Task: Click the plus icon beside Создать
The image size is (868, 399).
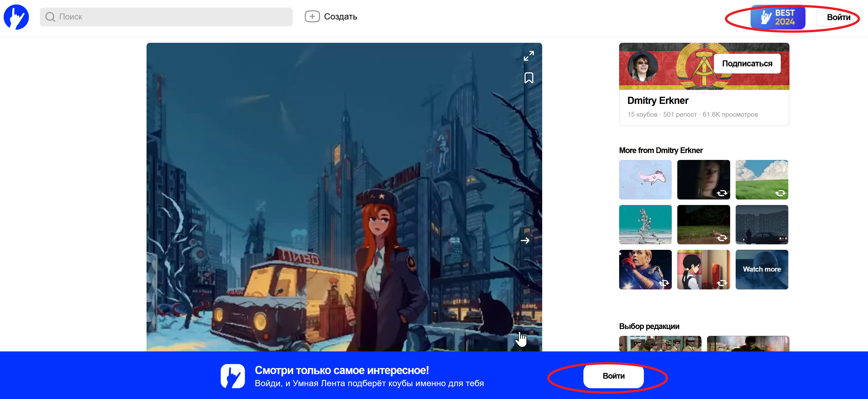Action: coord(312,16)
